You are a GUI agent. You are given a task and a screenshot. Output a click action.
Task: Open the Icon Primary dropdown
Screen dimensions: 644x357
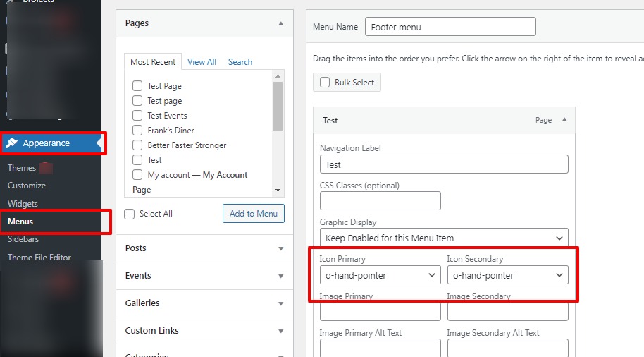click(380, 275)
